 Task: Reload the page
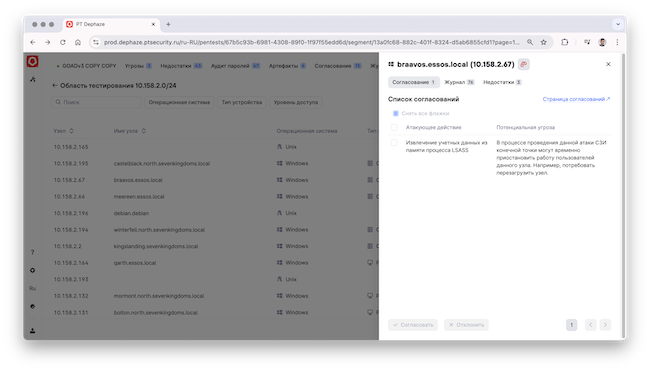63,42
